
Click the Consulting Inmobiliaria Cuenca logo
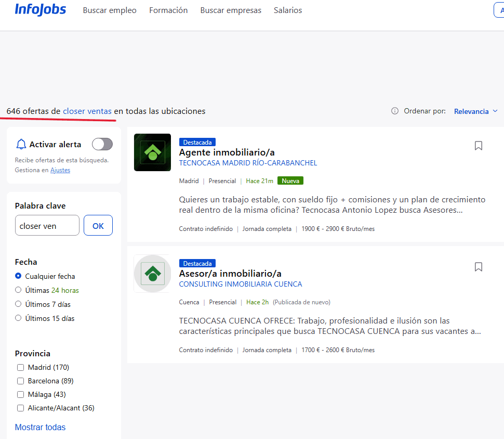point(152,274)
